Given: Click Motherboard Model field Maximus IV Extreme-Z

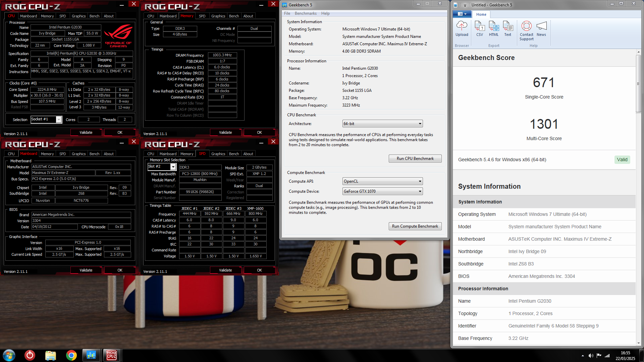Looking at the screenshot, I should click(63, 173).
